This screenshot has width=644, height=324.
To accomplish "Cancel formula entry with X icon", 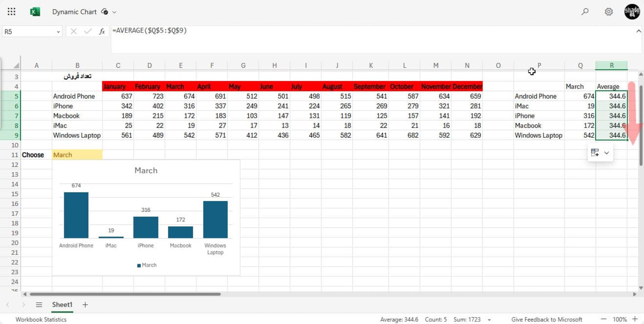I will [74, 31].
